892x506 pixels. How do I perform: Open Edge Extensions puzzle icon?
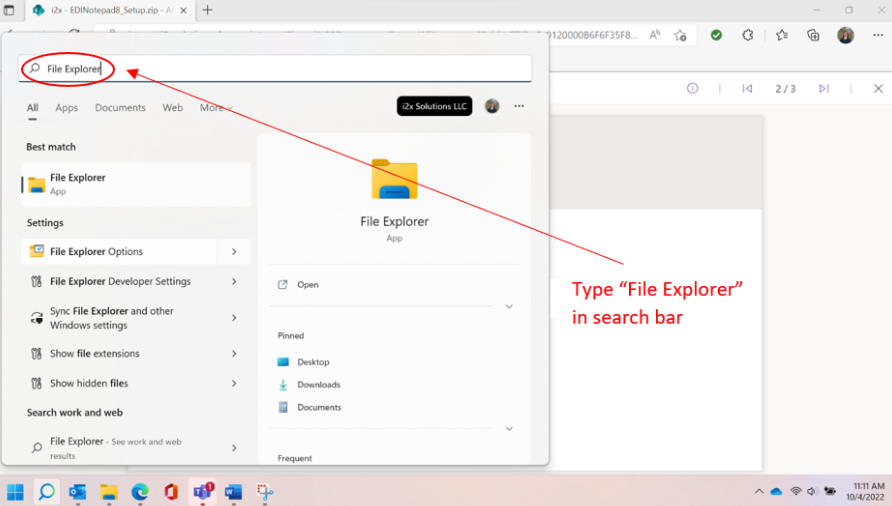click(x=748, y=35)
